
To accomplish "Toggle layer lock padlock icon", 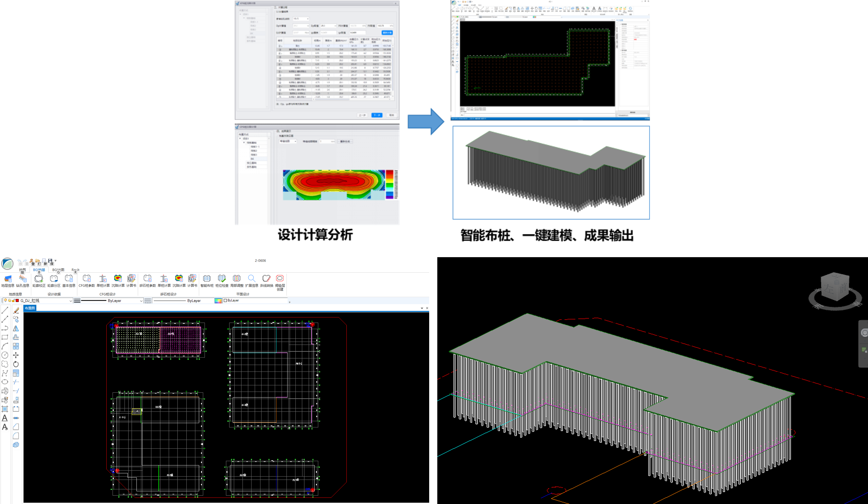I will 13,301.
